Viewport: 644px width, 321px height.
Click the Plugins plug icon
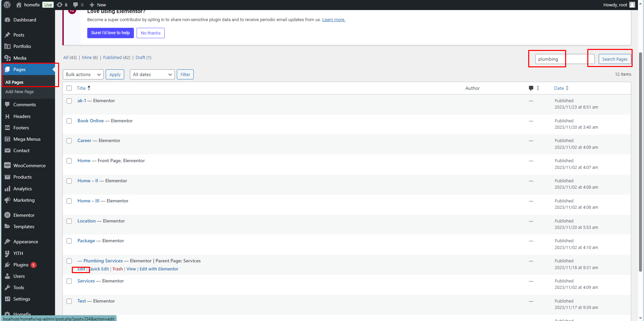[7, 265]
